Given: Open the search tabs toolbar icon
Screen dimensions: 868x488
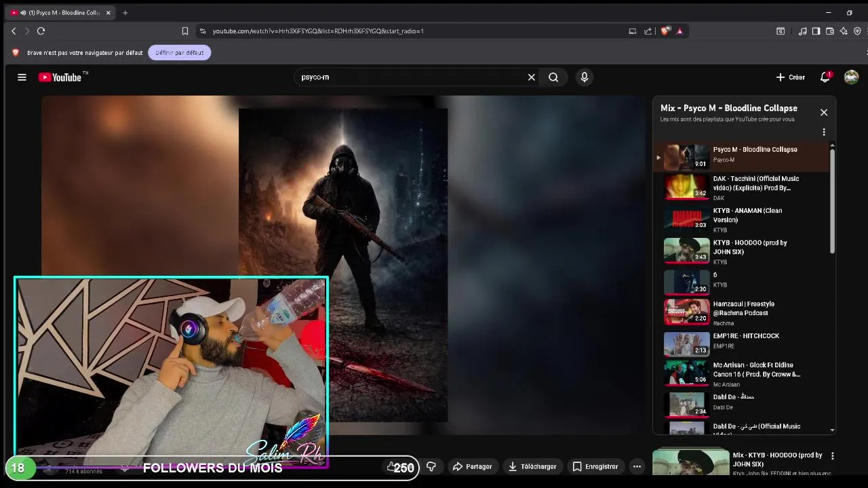Looking at the screenshot, I should pyautogui.click(x=781, y=31).
